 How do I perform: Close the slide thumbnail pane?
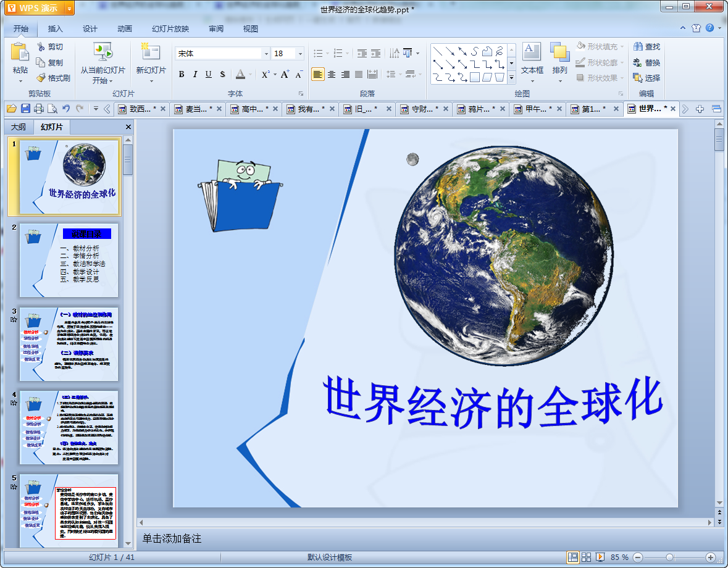(128, 127)
